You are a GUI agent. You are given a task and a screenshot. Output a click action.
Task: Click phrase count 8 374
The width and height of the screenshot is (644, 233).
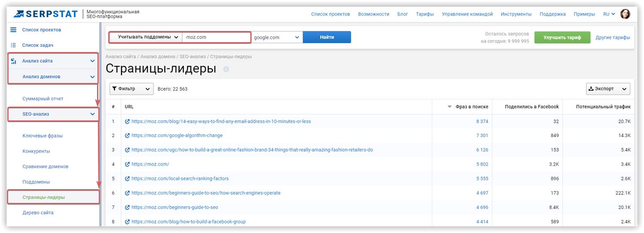click(x=482, y=122)
